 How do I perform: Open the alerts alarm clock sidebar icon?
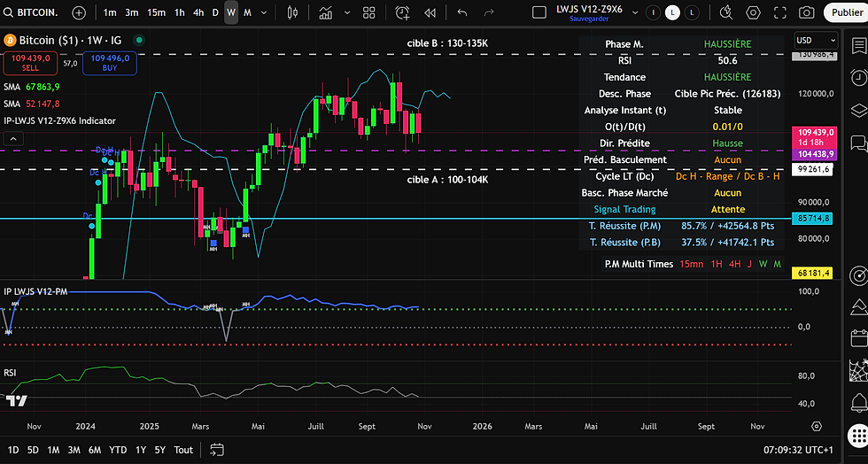click(x=858, y=78)
